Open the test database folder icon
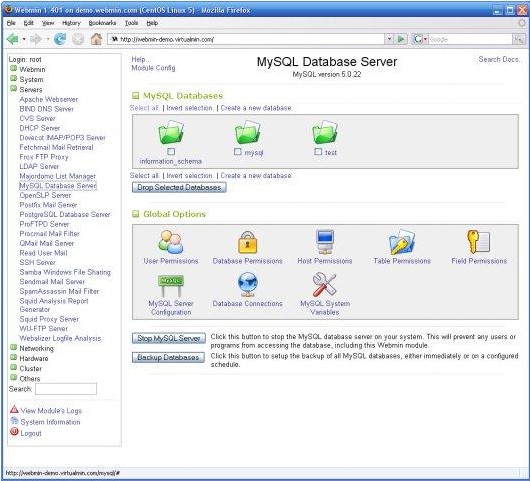 pyautogui.click(x=325, y=132)
